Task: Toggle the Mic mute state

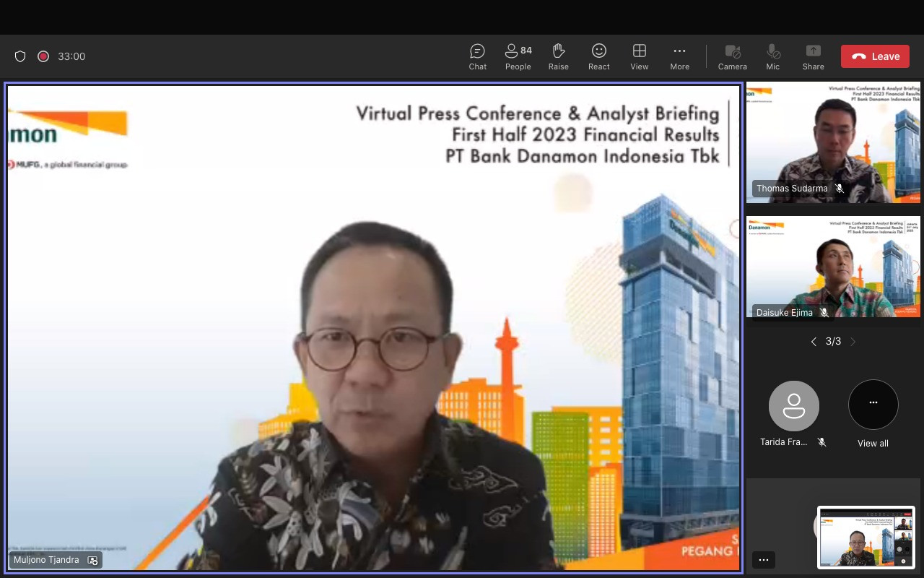Action: [x=772, y=56]
